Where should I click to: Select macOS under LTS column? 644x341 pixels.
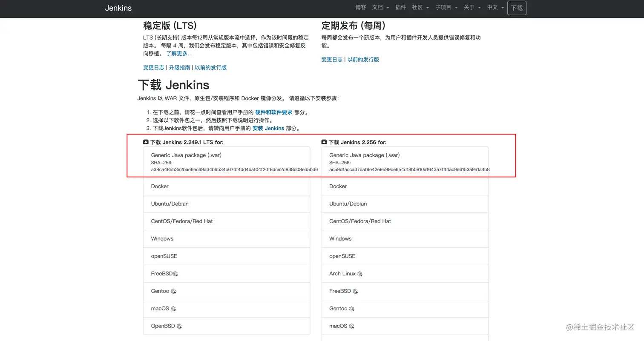coord(227,309)
